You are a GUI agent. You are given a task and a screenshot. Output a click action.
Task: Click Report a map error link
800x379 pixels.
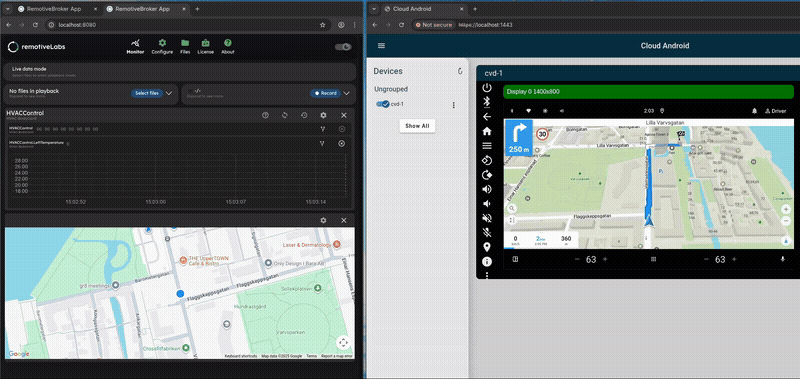[337, 356]
